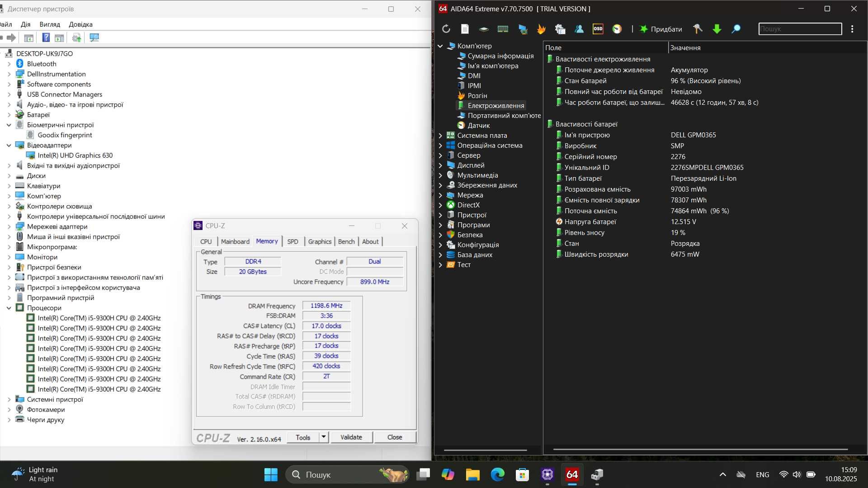Click the Tools button in CPU-Z
This screenshot has height=488, width=868.
(303, 437)
